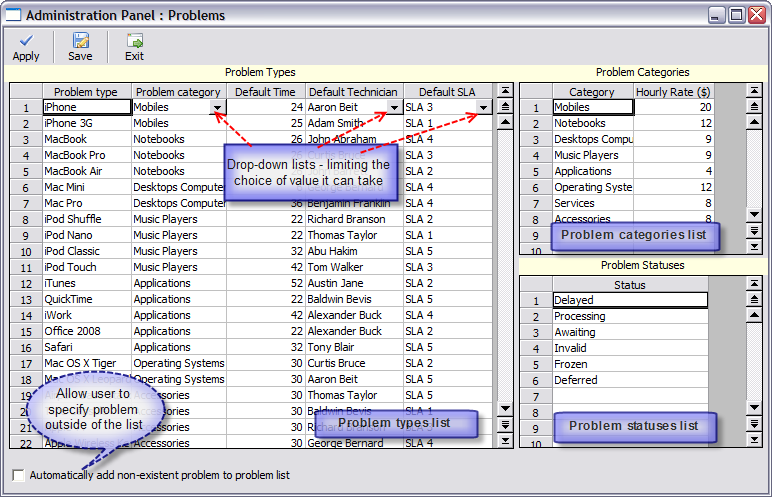Click down arrow of Problem Statuses scrollbar
This screenshot has height=497, width=772.
[x=754, y=407]
